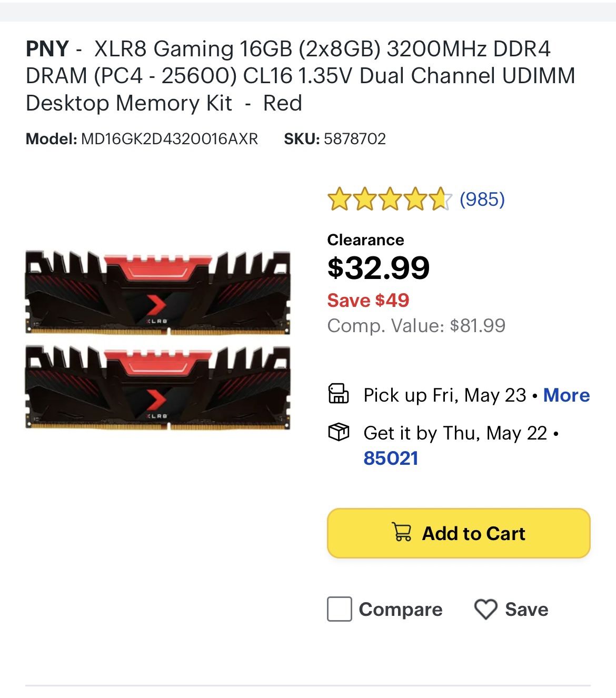616x698 pixels.
Task: Click the store pickup icon
Action: tap(339, 394)
